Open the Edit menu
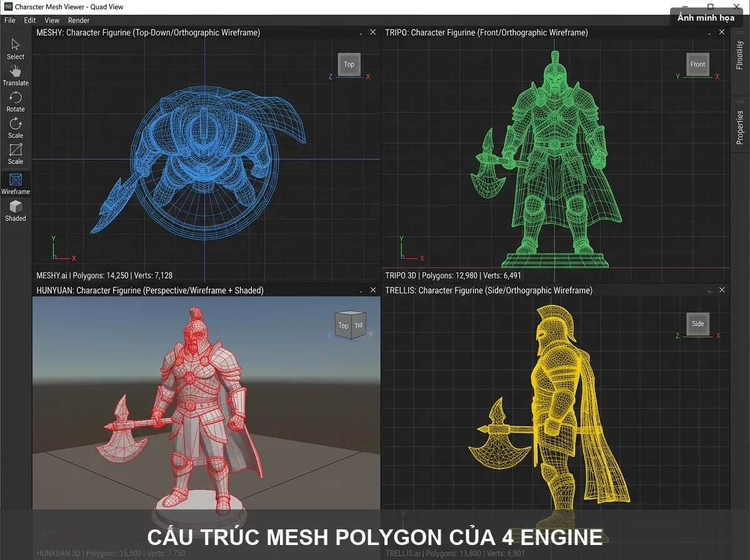This screenshot has height=560, width=750. [x=30, y=20]
